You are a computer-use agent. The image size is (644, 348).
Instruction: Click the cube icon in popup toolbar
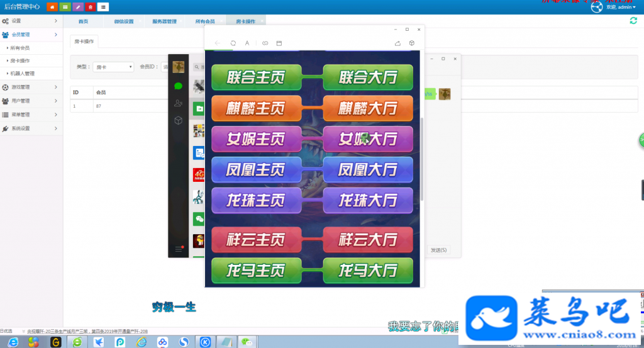(x=411, y=43)
